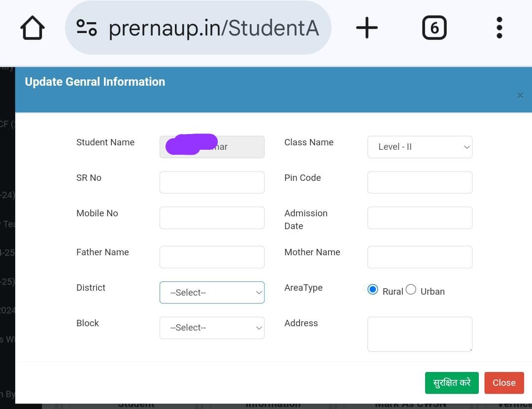
Task: Dismiss dialog with the header X icon
Action: tap(520, 96)
